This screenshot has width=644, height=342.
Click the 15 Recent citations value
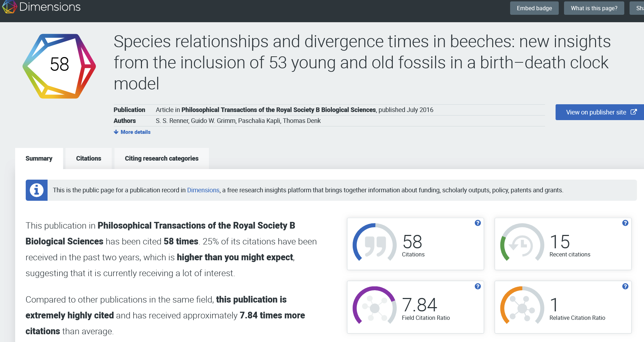(560, 242)
